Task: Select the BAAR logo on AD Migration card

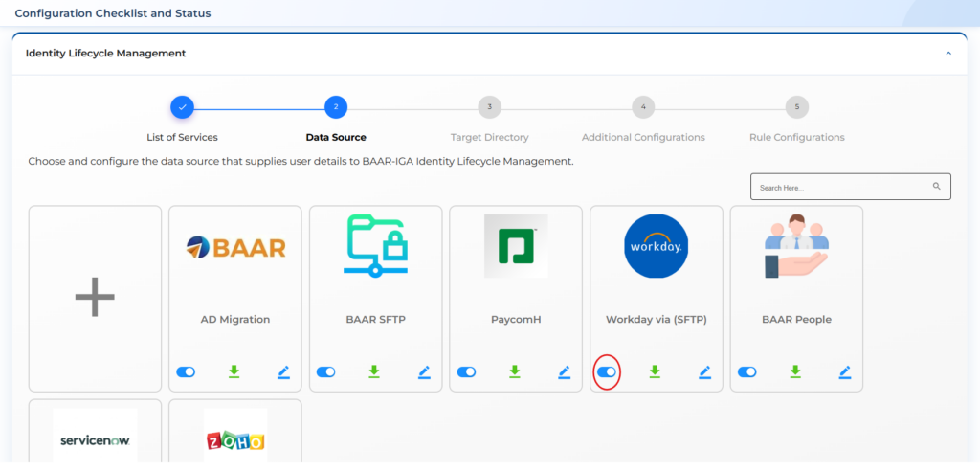Action: (x=235, y=248)
